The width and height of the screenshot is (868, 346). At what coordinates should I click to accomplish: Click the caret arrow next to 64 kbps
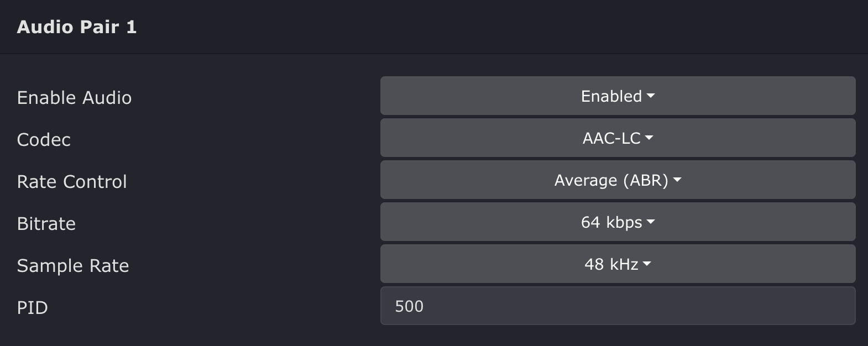(x=651, y=222)
